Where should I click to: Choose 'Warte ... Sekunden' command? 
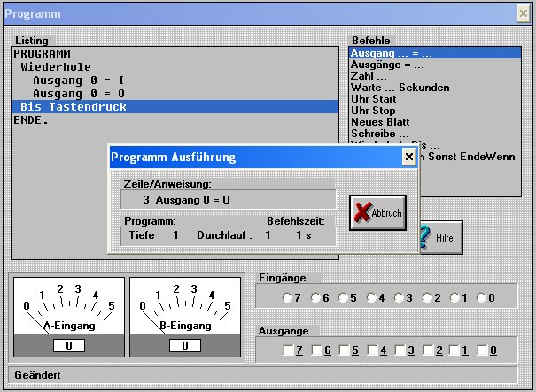[x=400, y=88]
